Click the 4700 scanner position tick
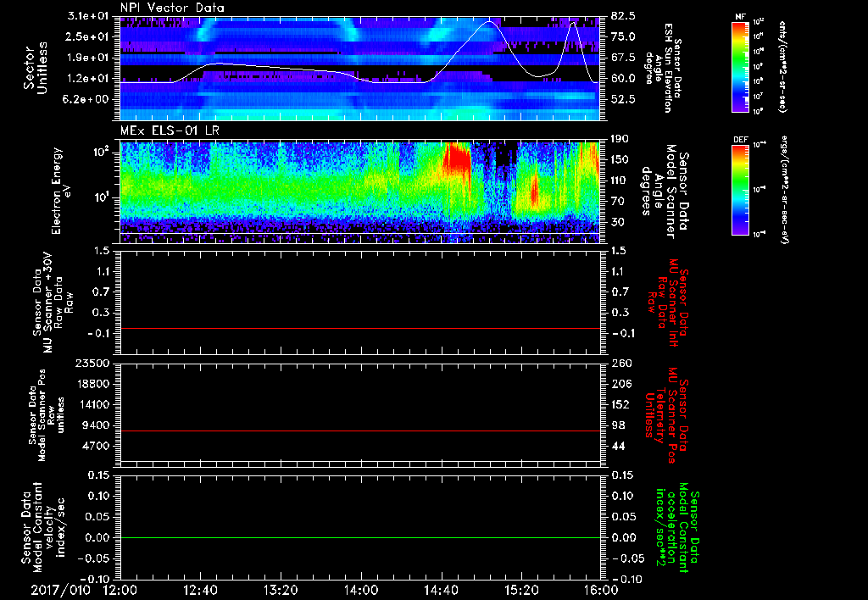 96,446
